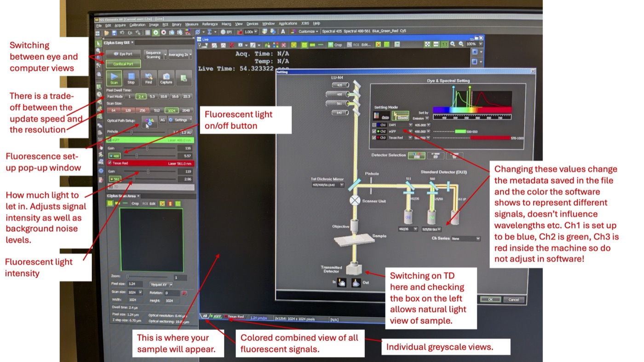
Task: Toggle the 561 laser on/off button
Action: click(x=114, y=179)
